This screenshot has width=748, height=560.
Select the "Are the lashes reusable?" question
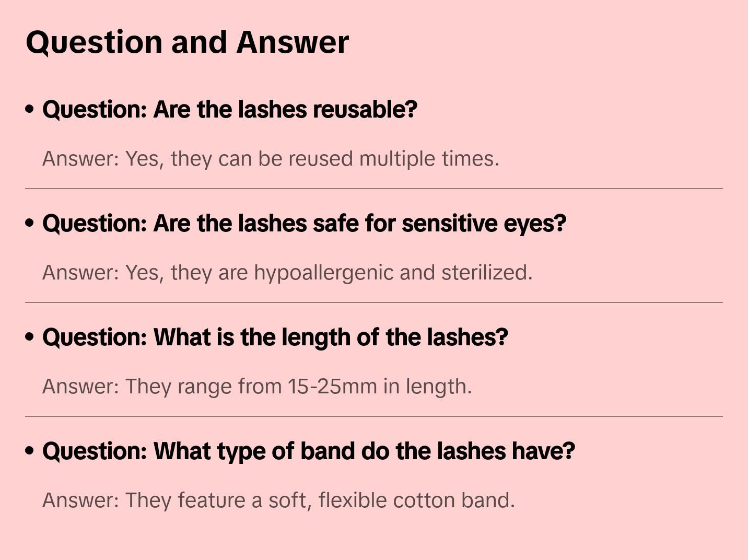[230, 110]
